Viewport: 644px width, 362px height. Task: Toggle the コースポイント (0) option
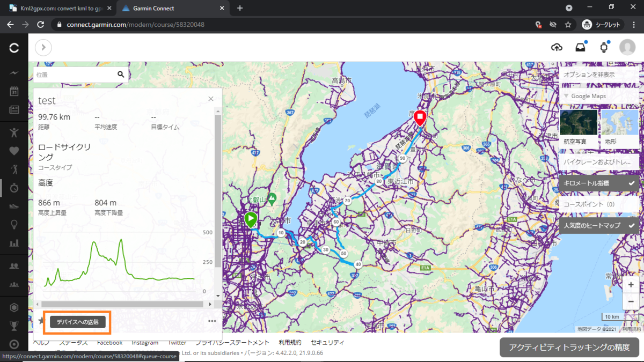tap(599, 204)
